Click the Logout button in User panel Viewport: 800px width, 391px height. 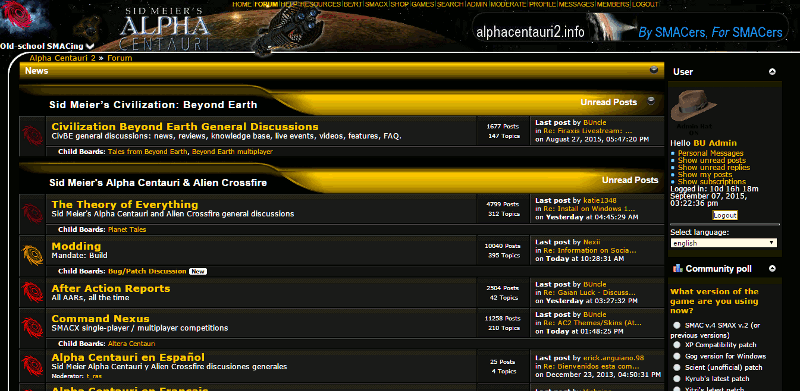(x=724, y=215)
